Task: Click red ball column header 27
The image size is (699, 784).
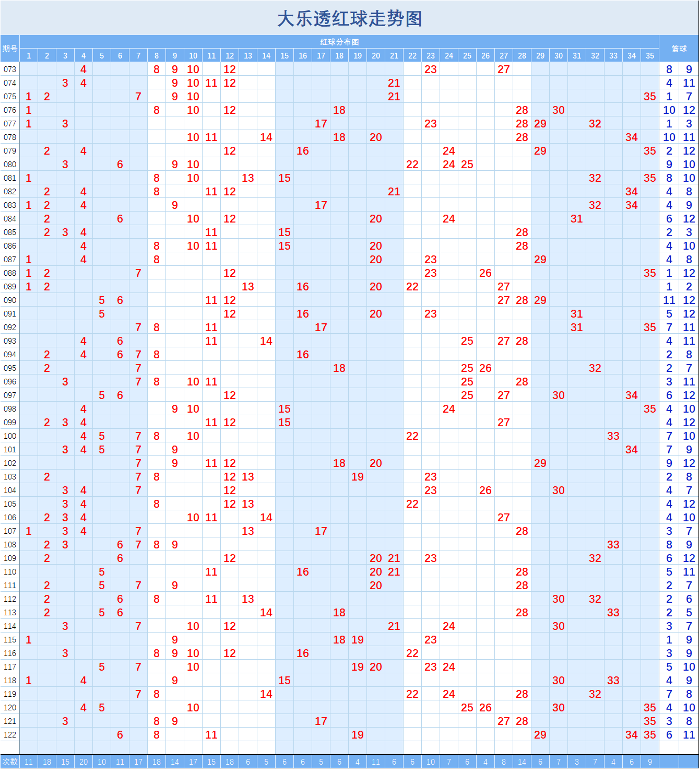Action: click(504, 56)
